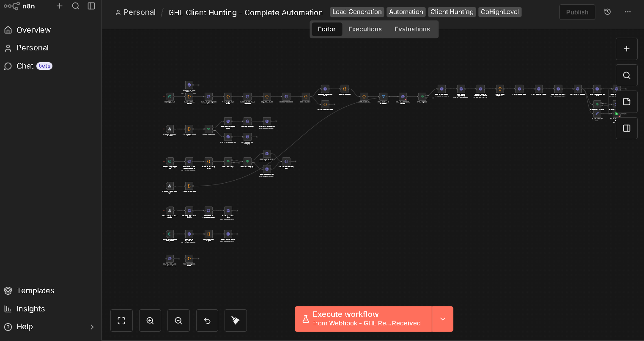Viewport: 644px width, 341px height.
Task: Tidy up the workflow nodes
Action: 236,321
